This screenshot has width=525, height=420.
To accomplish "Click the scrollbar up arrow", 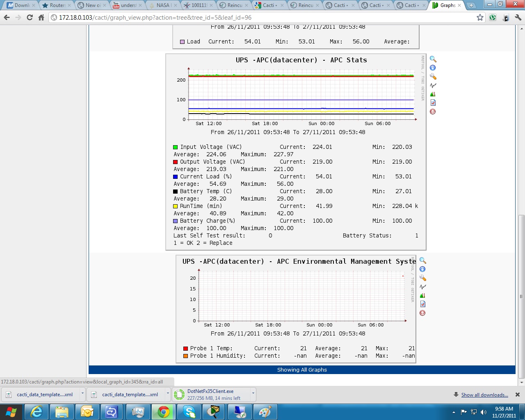I will [521, 28].
